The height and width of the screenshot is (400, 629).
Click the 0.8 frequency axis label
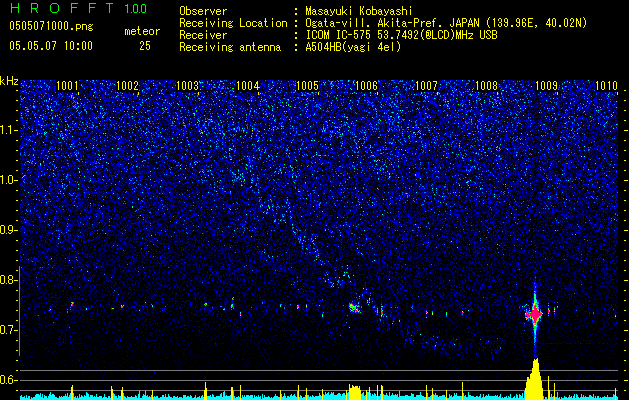9,280
